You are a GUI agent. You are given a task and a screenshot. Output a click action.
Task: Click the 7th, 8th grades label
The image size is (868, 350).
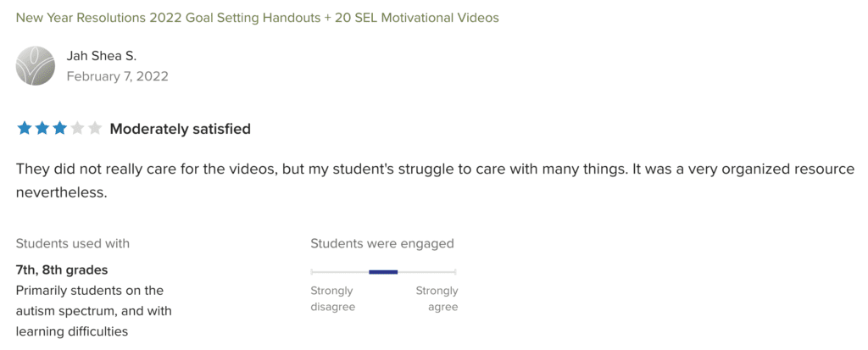pyautogui.click(x=62, y=270)
